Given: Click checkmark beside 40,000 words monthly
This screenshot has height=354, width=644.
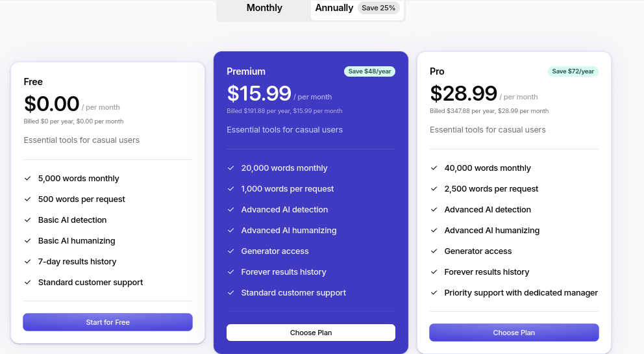Looking at the screenshot, I should 434,168.
